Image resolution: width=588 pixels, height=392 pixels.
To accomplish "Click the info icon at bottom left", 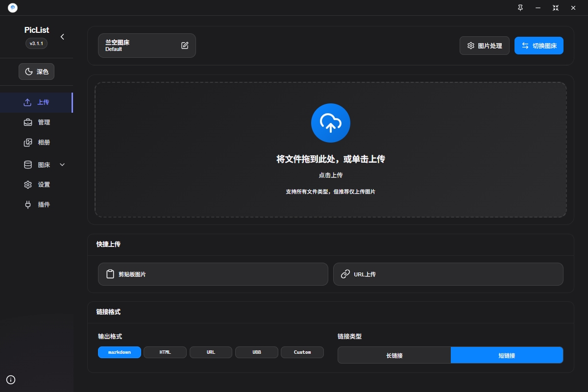I will (11, 380).
